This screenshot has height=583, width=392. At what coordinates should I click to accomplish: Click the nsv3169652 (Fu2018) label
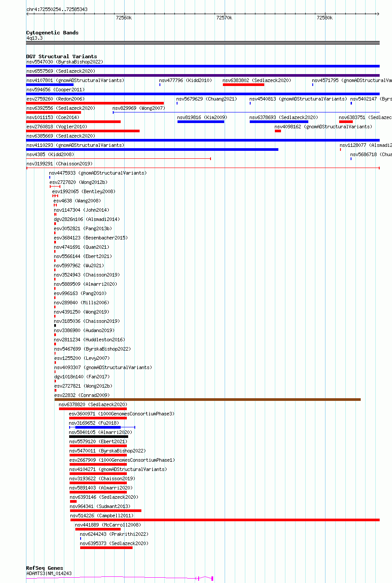pos(94,423)
